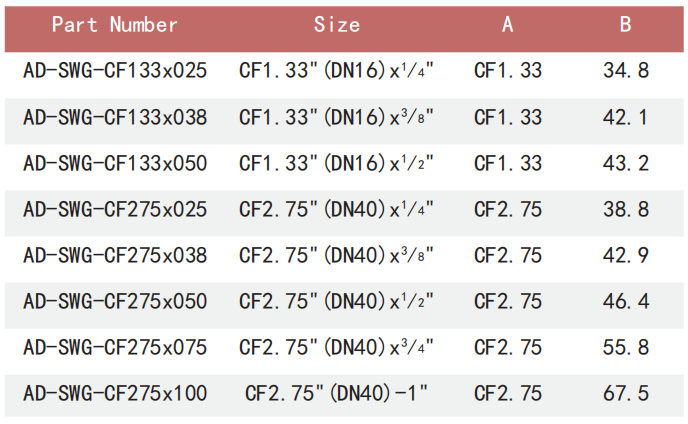Click the size cell CF2.75"(DN40)-1"
The image size is (688, 424).
(x=337, y=393)
